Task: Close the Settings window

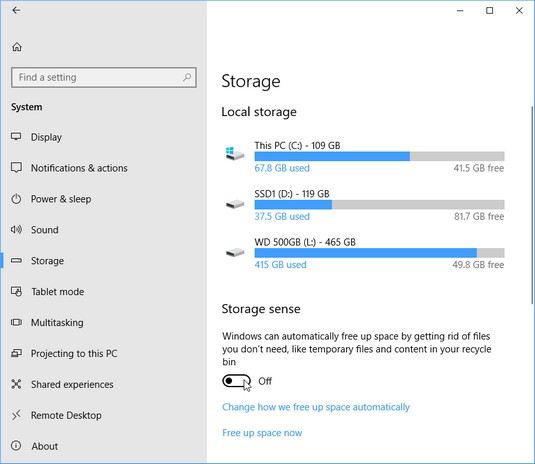Action: click(x=519, y=11)
